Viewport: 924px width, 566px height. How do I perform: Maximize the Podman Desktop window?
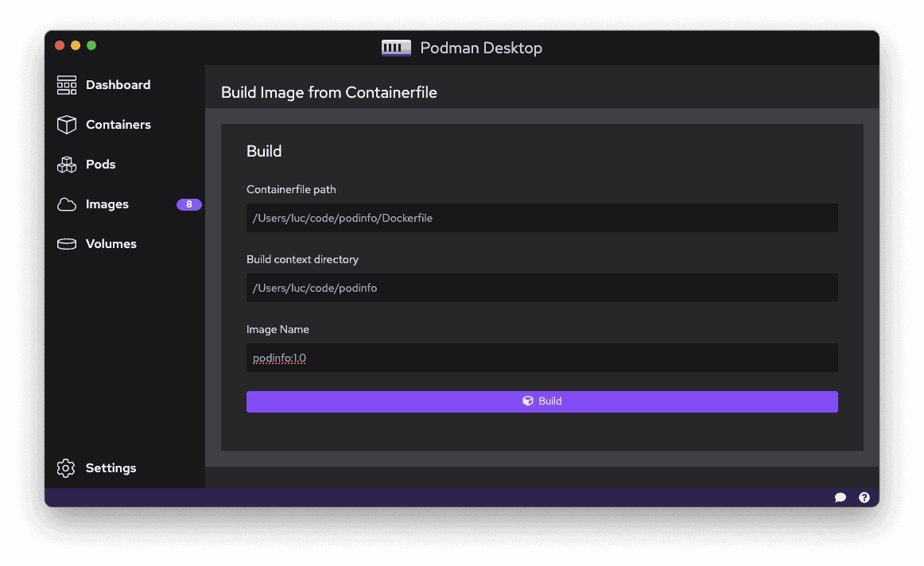(91, 45)
